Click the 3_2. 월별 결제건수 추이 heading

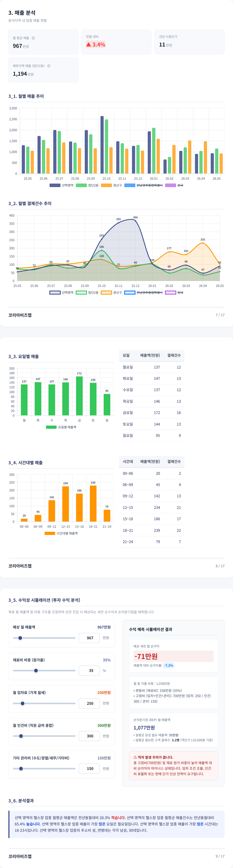pos(30,203)
